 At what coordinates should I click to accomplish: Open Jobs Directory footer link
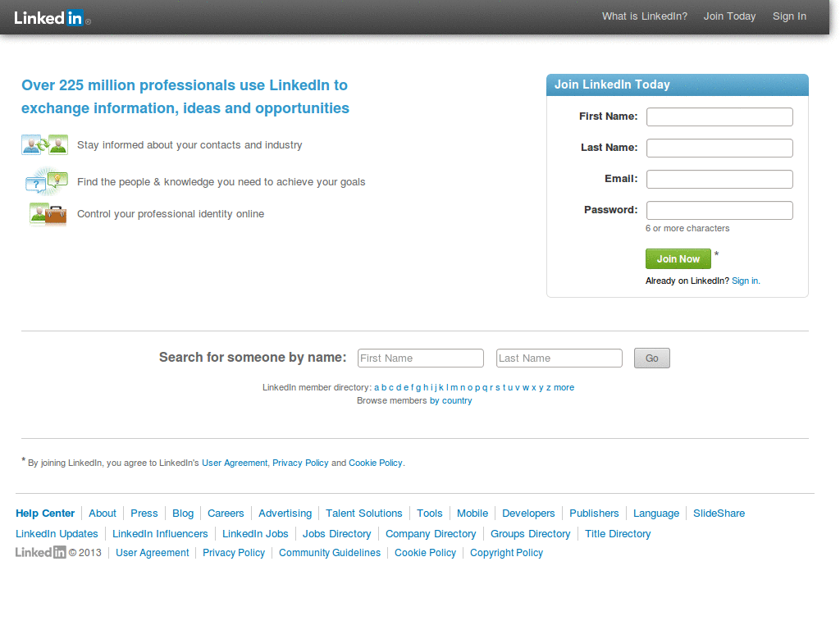tap(337, 533)
